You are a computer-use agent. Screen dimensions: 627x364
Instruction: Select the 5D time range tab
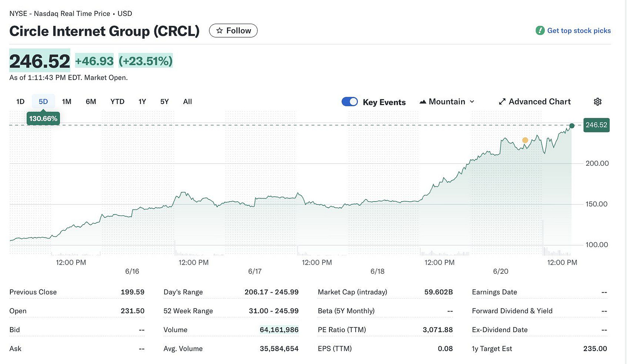pyautogui.click(x=43, y=102)
